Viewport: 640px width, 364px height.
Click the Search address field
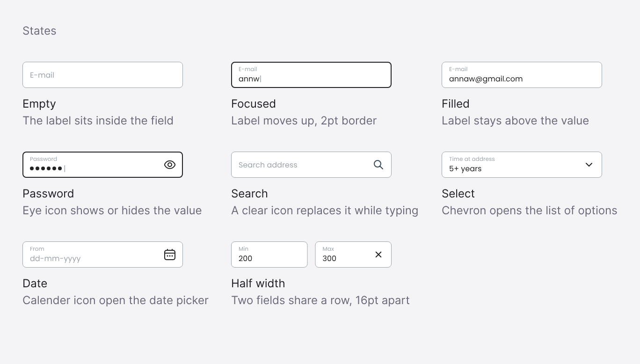(311, 165)
